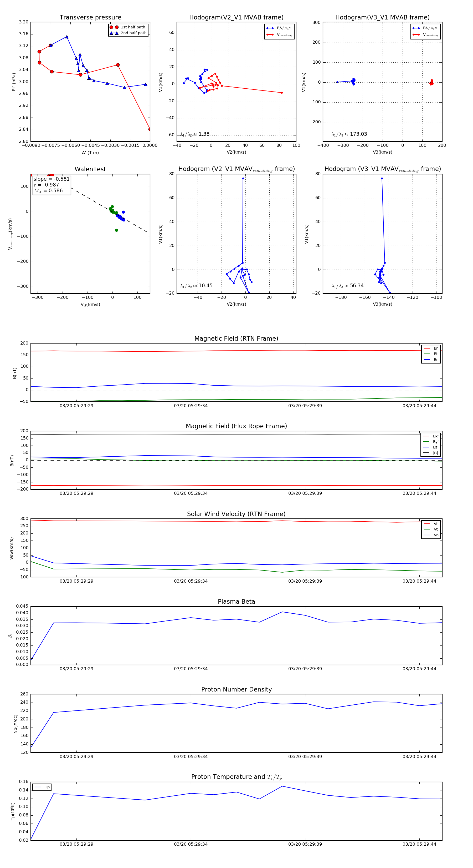Viewport: 473px width, 868px height.
Task: Click the peak of the Plasma Beta curve
Action: (282, 612)
